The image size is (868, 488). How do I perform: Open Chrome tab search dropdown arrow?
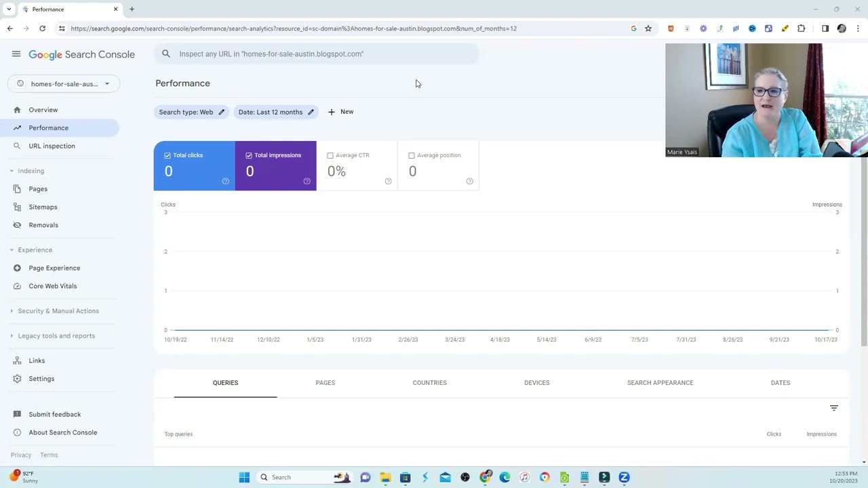coord(9,9)
